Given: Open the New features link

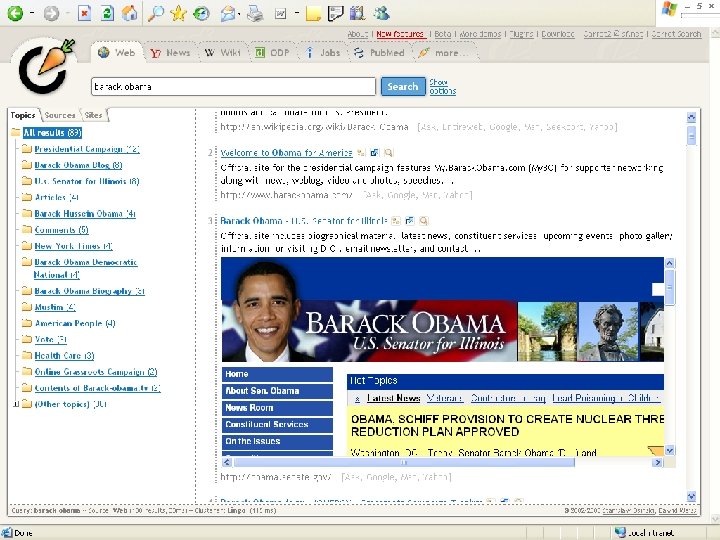Looking at the screenshot, I should 400,34.
